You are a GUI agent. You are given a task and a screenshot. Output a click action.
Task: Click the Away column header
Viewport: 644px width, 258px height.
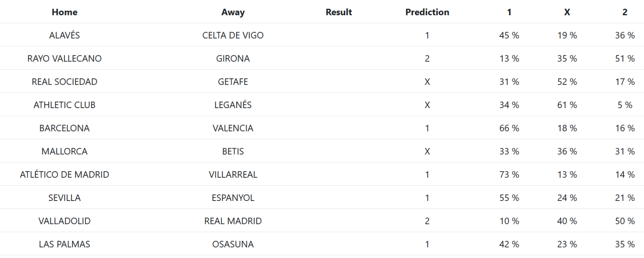point(233,12)
